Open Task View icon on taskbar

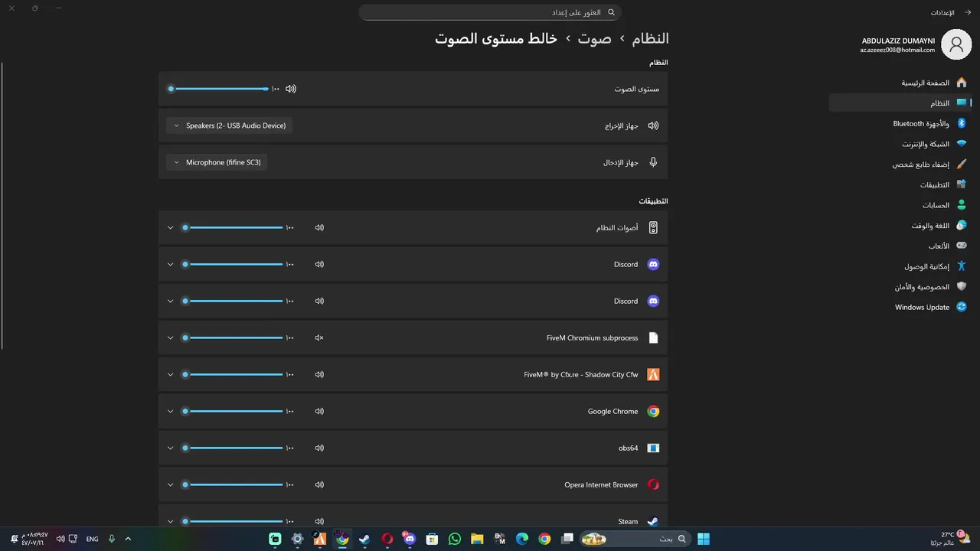tap(567, 539)
